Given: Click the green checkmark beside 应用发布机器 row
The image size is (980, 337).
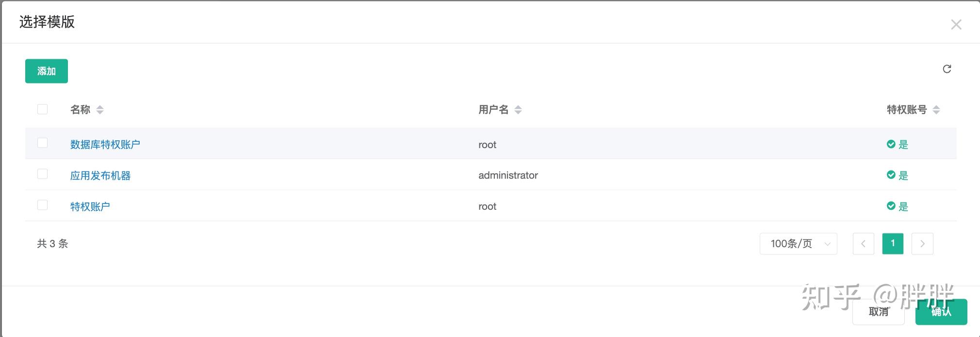Looking at the screenshot, I should click(x=891, y=175).
